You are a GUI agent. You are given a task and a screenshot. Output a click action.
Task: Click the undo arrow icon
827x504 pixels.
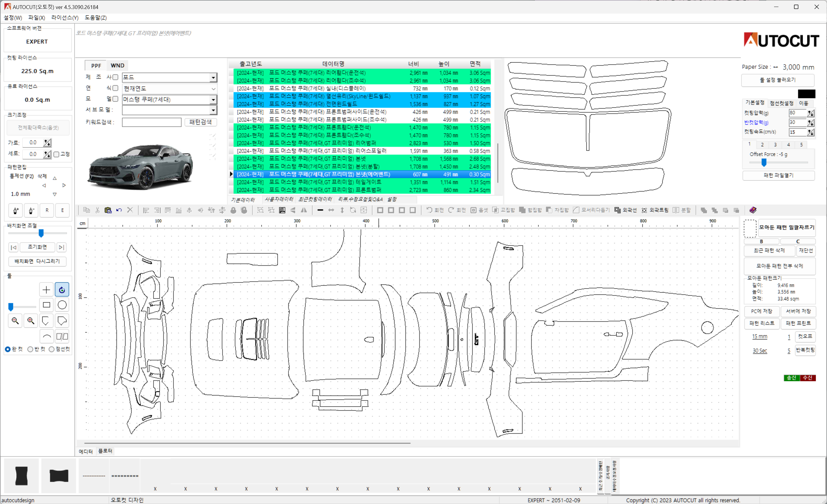click(119, 210)
